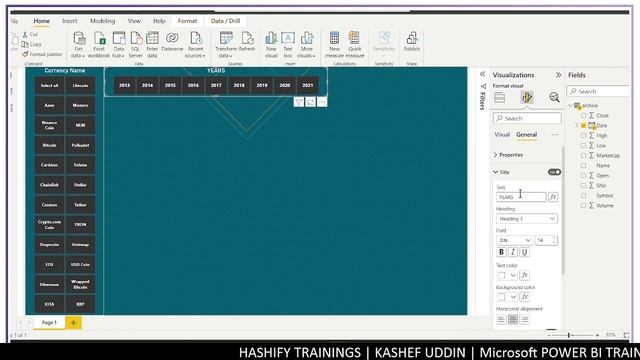Click the Publish icon
The image size is (640, 360).
click(x=411, y=38)
